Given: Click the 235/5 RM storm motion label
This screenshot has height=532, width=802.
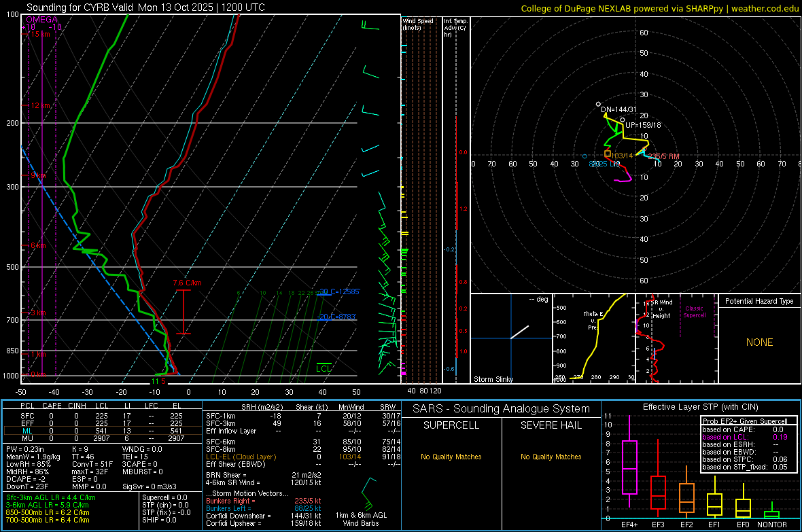Looking at the screenshot, I should click(664, 156).
